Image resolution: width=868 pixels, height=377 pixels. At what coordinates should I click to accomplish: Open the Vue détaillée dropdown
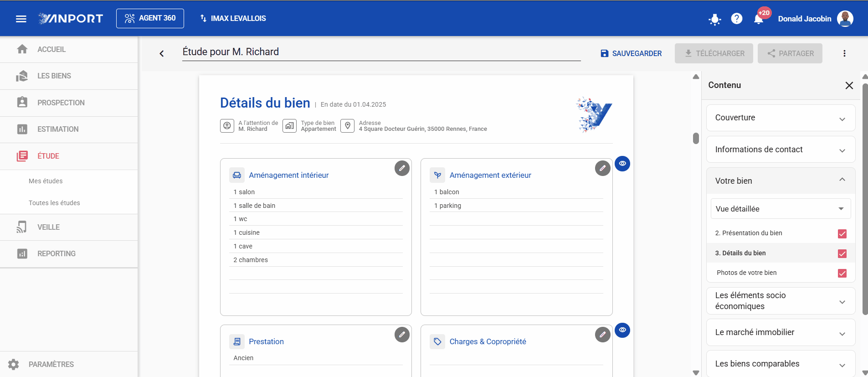coord(781,209)
